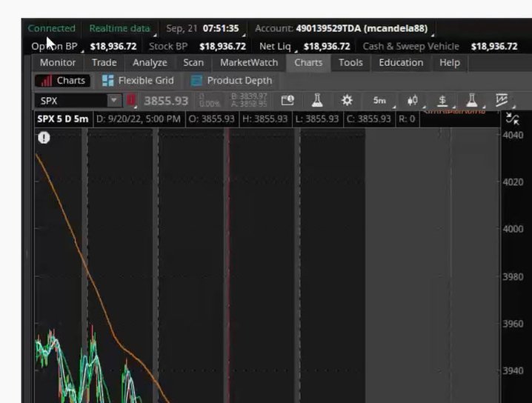The width and height of the screenshot is (532, 403).
Task: Open the drawings tool icon
Action: click(x=502, y=101)
